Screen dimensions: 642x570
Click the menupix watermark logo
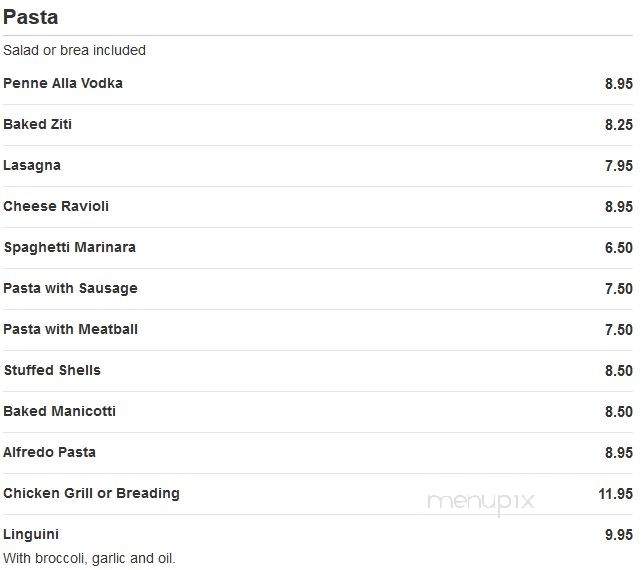(x=481, y=503)
